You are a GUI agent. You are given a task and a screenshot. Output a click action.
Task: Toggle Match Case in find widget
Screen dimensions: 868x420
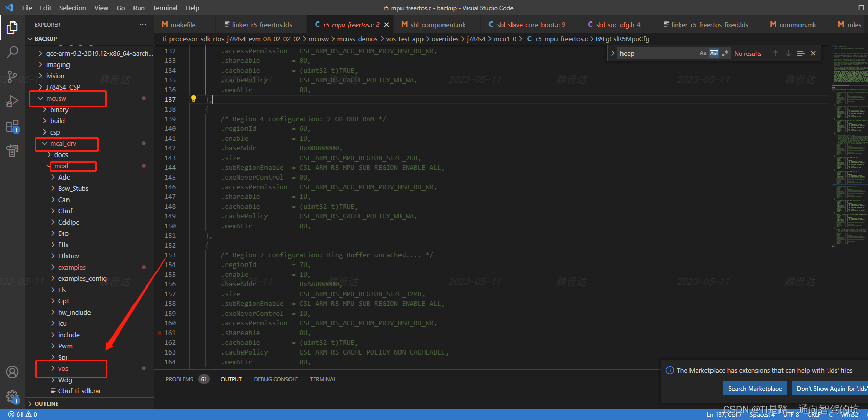[703, 53]
